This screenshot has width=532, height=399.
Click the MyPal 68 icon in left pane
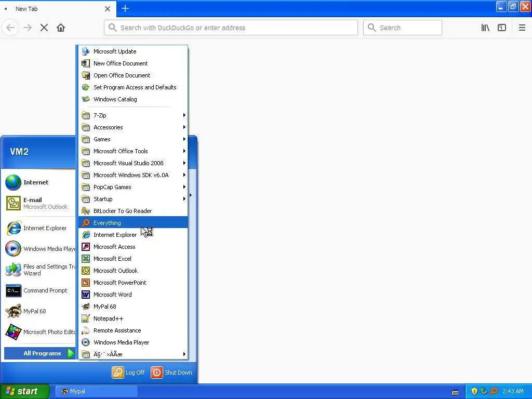[x=13, y=311]
